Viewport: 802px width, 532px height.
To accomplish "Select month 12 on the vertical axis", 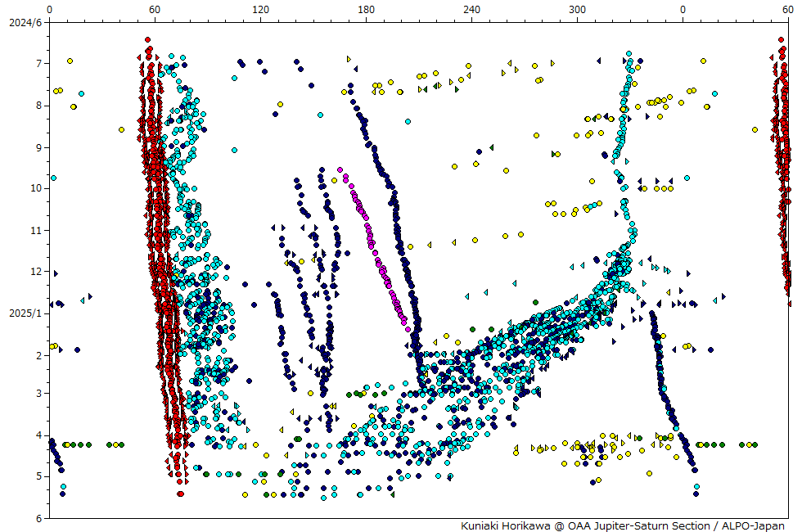I will 36,272.
